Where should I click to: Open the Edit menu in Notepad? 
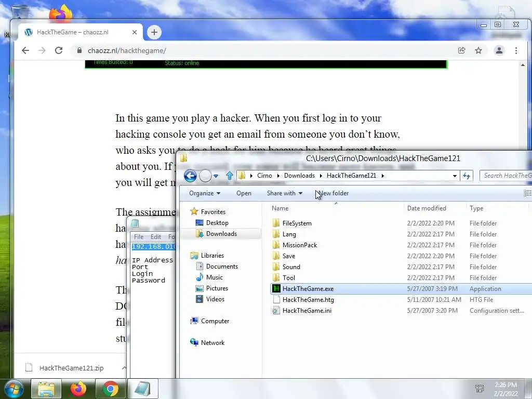[156, 237]
